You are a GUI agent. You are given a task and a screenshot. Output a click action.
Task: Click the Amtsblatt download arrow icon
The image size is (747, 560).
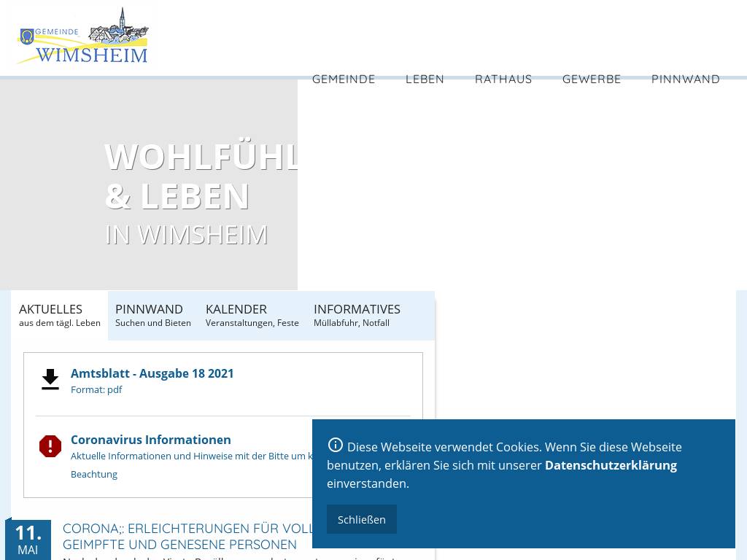tap(50, 380)
